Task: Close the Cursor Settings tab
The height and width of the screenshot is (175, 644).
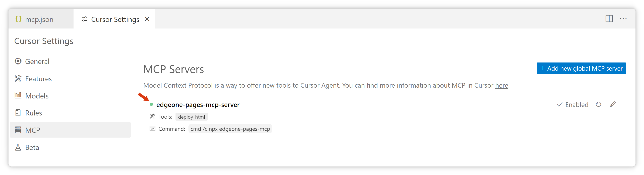Action: 147,19
